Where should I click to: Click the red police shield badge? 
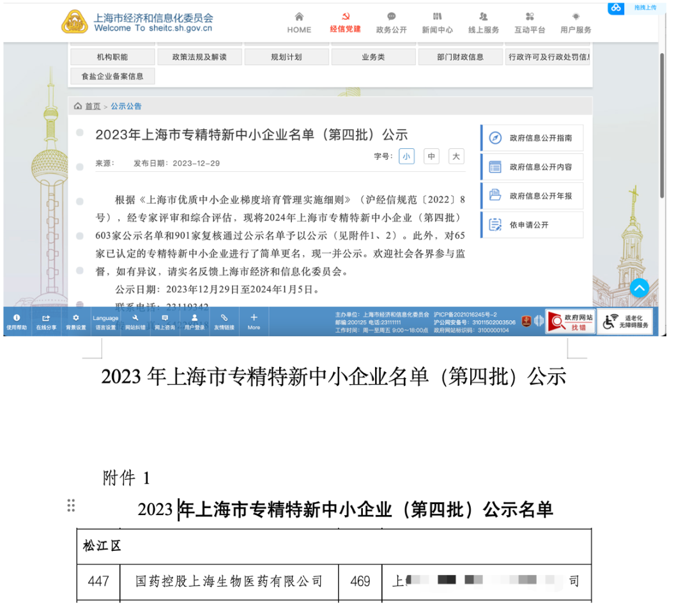tap(526, 321)
